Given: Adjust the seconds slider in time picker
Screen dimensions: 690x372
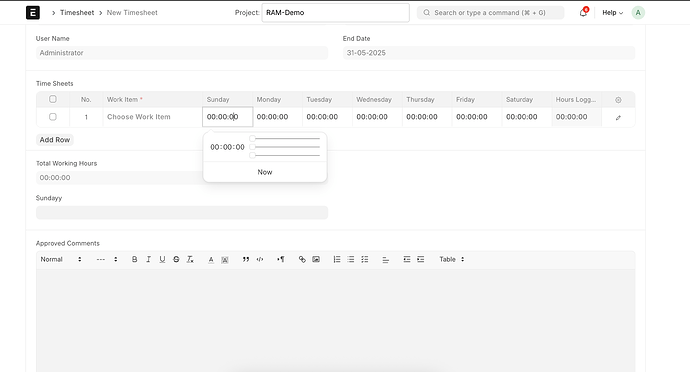Looking at the screenshot, I should pos(286,155).
